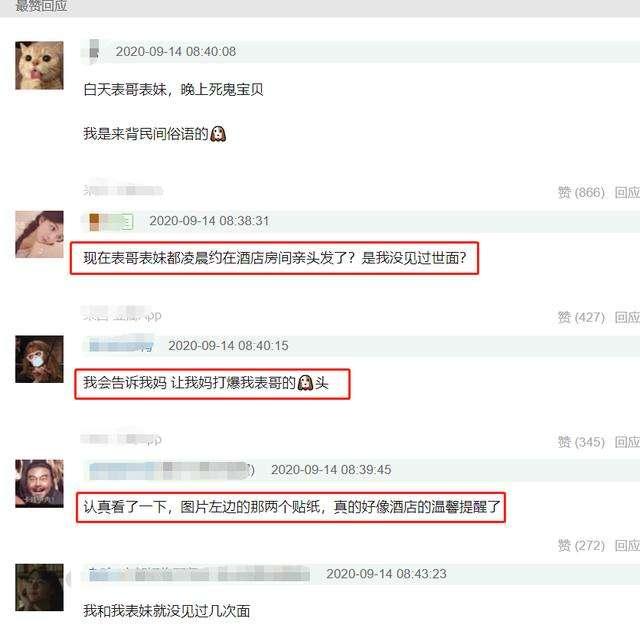Open the username posted at 08:40:08

pyautogui.click(x=94, y=51)
